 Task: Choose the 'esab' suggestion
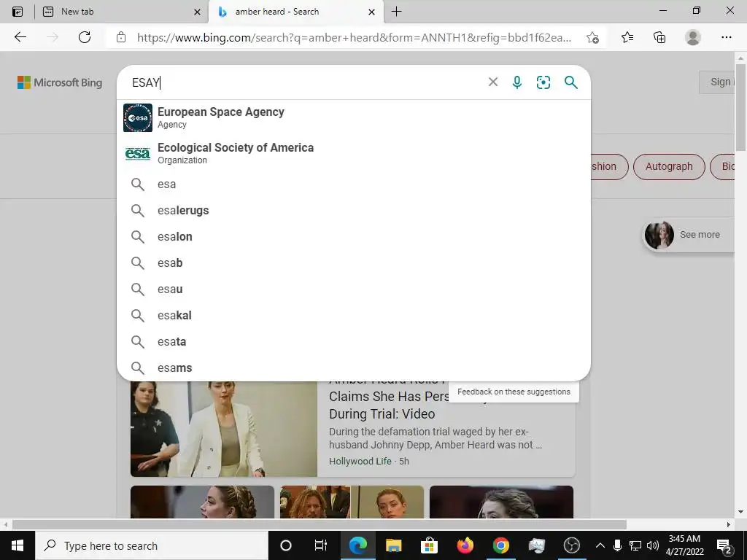(x=354, y=262)
